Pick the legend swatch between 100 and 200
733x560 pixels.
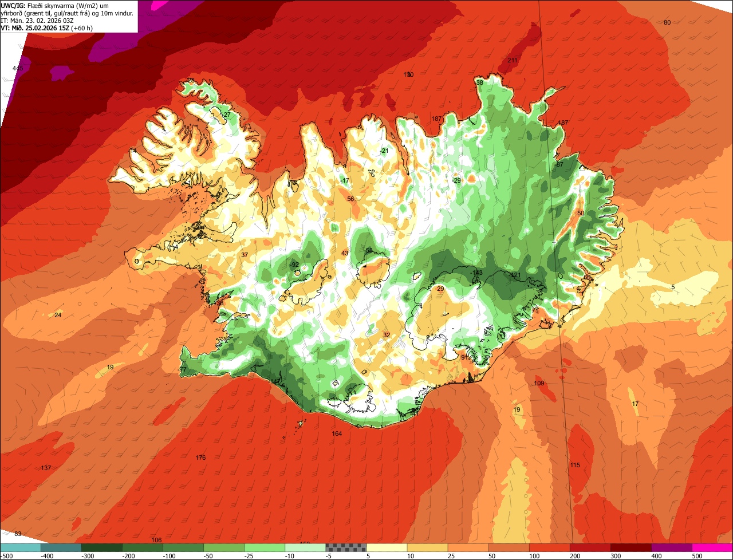[x=550, y=547]
